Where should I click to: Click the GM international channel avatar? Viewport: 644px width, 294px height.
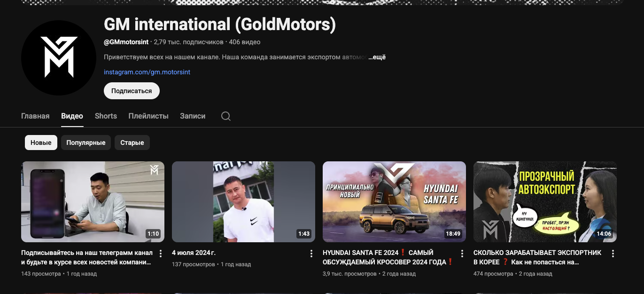tap(58, 57)
